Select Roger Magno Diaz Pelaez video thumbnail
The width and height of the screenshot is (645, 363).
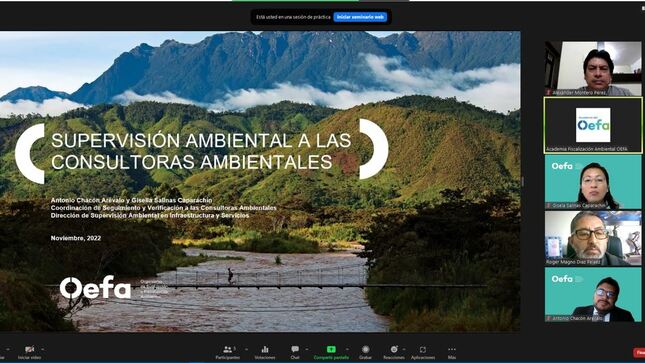593,238
